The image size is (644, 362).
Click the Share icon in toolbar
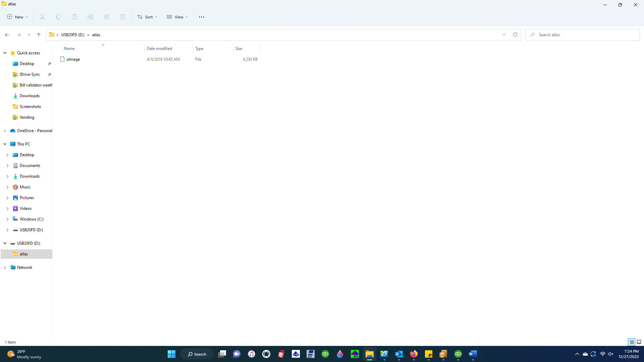(x=107, y=17)
